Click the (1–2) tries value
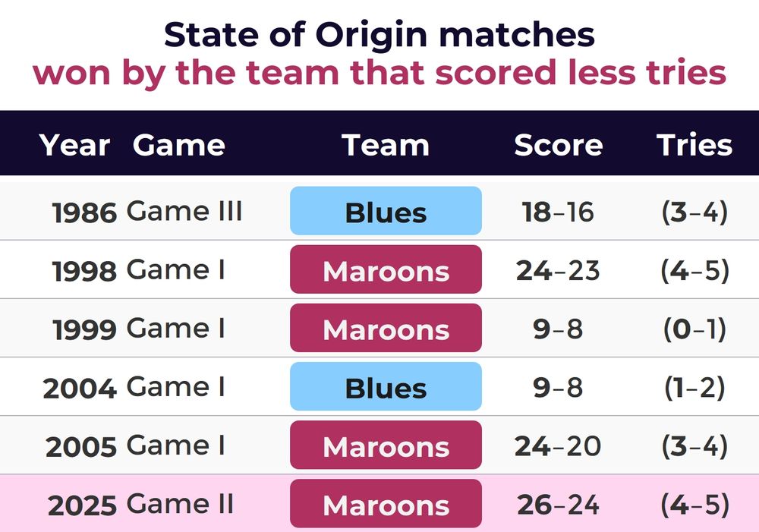 point(694,388)
